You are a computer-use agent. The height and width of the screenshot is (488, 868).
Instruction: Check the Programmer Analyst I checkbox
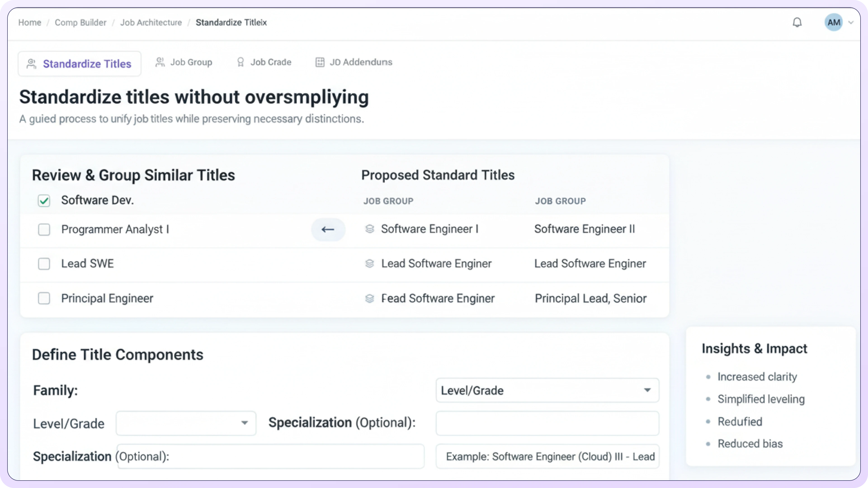[x=44, y=230]
